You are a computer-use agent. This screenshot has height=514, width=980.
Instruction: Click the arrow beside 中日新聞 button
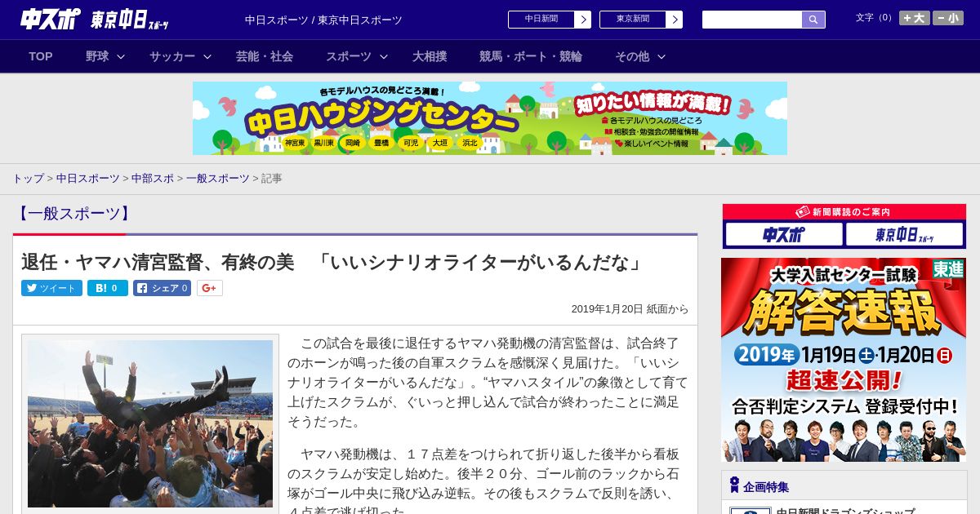click(582, 20)
